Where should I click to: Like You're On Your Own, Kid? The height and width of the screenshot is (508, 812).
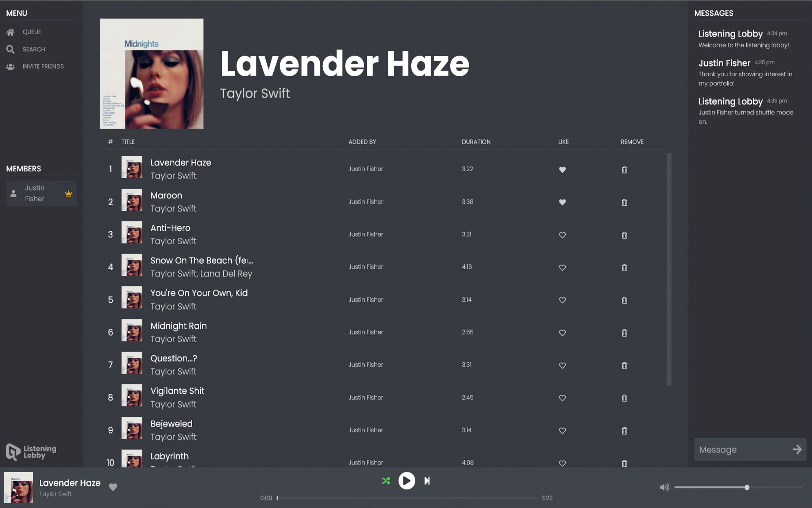[x=562, y=300]
